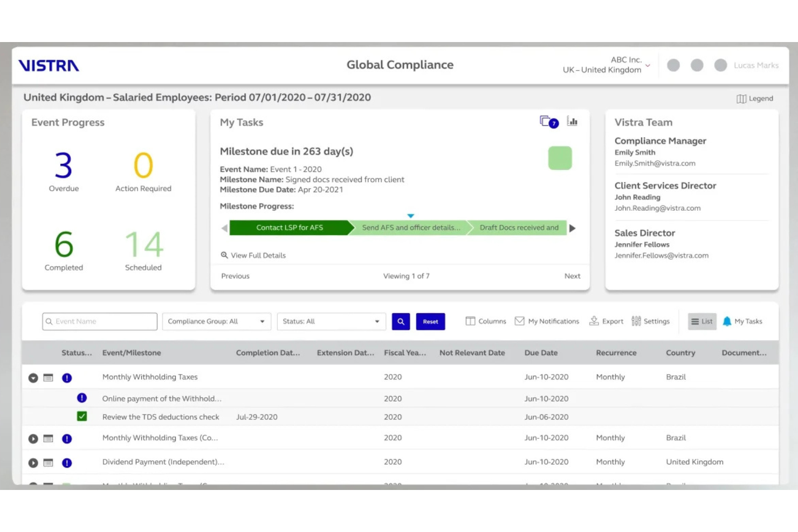
Task: Select the Draft Docs received and milestone step
Action: click(519, 227)
